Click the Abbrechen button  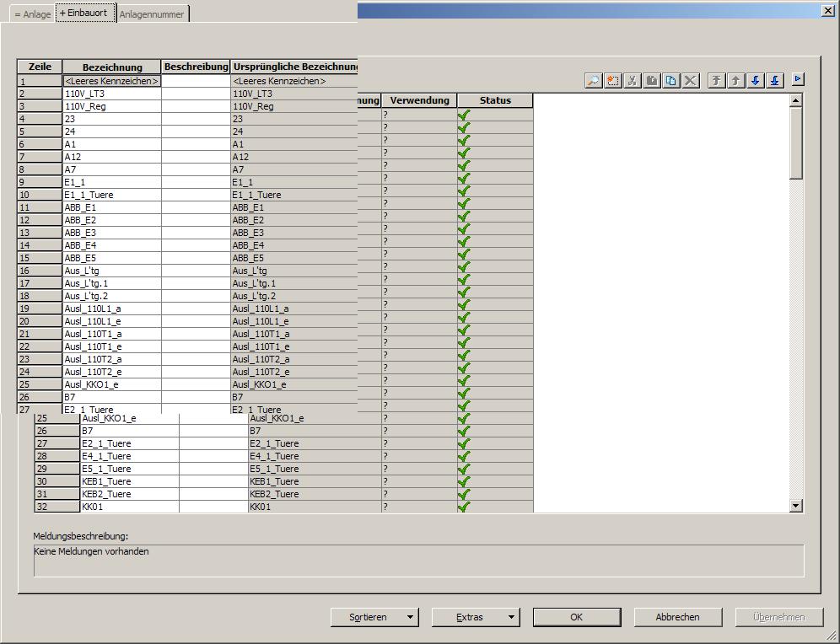pyautogui.click(x=678, y=617)
